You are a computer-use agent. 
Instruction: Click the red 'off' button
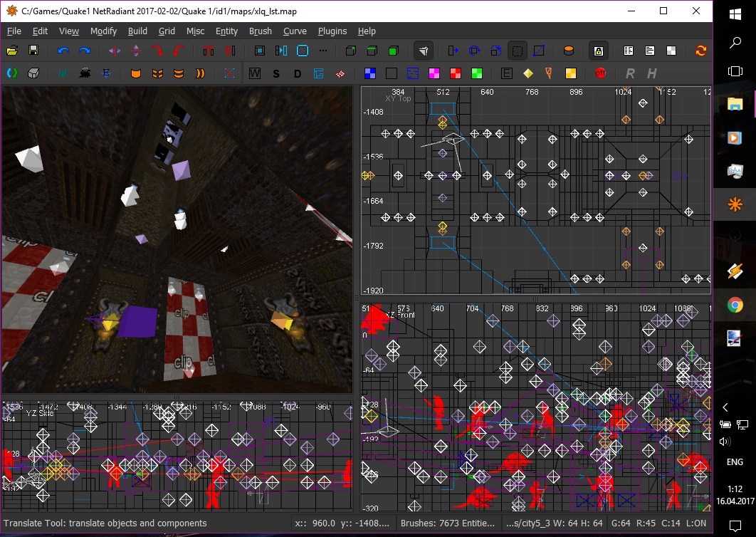(x=600, y=73)
